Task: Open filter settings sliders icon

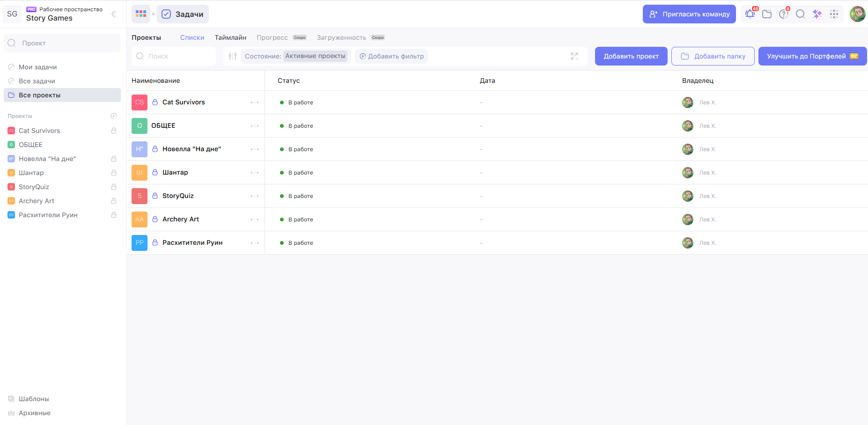Action: click(x=233, y=56)
